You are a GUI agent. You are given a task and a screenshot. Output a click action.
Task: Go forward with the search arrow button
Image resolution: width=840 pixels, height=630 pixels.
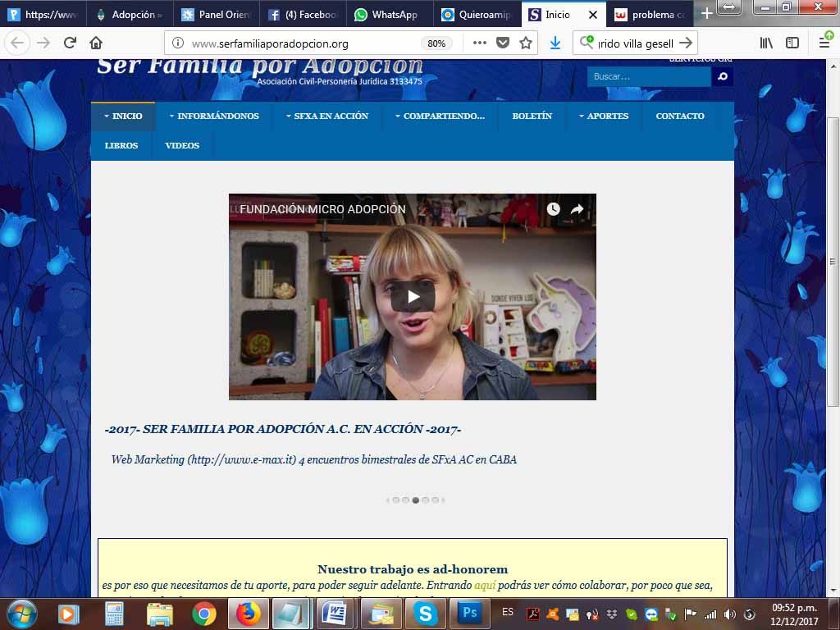(686, 43)
